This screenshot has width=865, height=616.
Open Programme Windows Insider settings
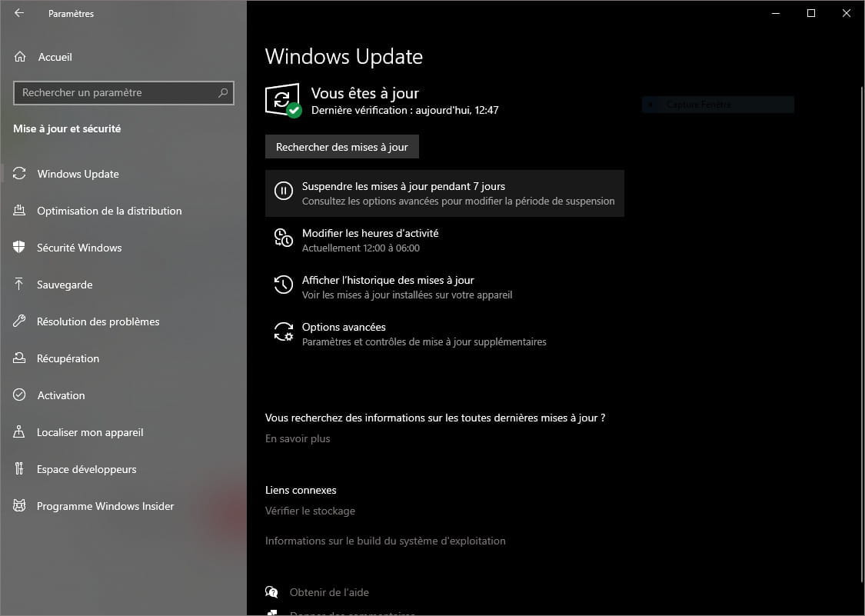[124, 506]
